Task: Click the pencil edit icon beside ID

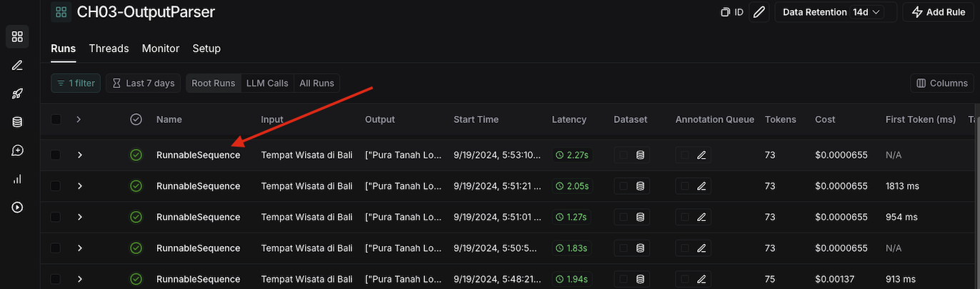Action: pos(759,12)
